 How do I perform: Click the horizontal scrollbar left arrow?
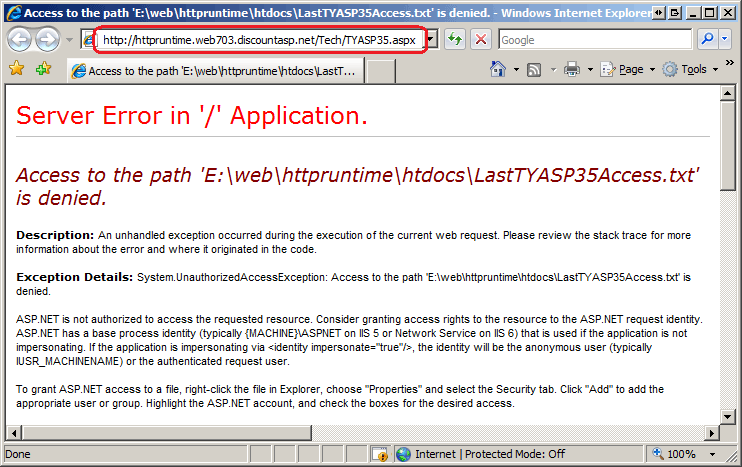[x=14, y=432]
